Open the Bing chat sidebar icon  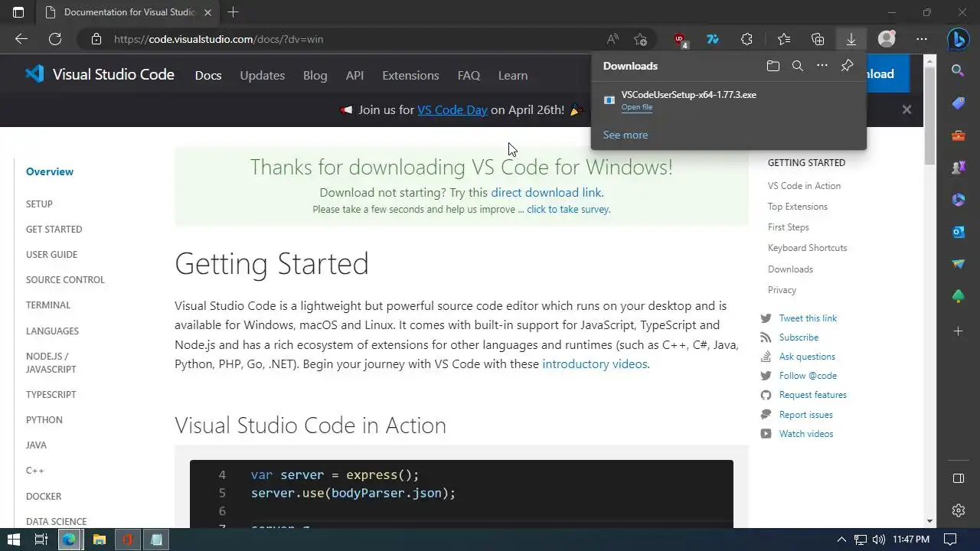tap(958, 39)
